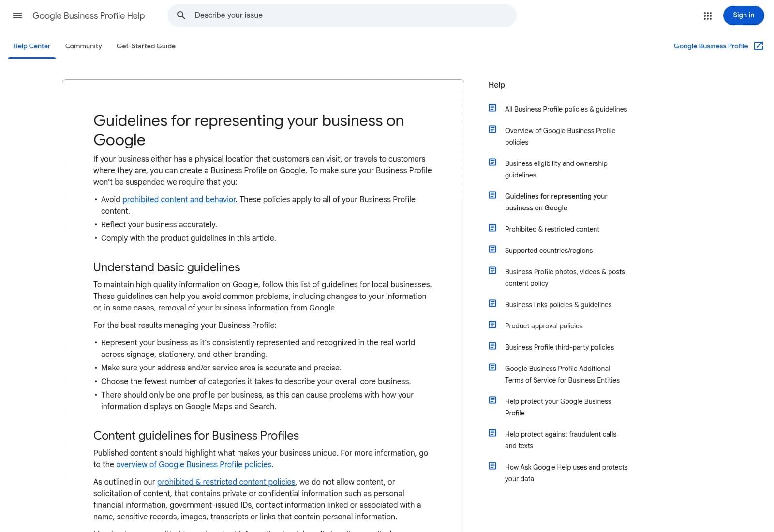
Task: Open All Business Profile policies & guidelines article
Action: pos(566,109)
